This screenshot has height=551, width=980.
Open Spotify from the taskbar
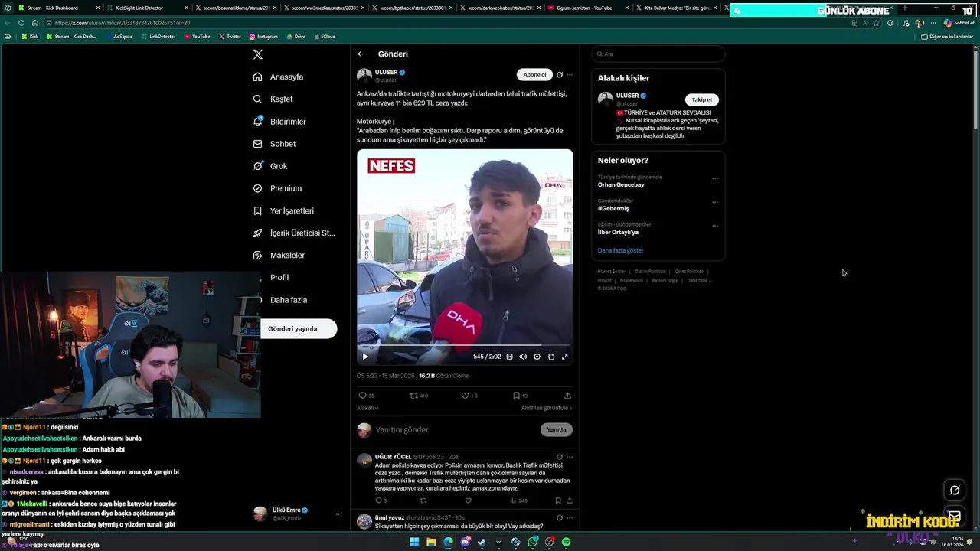566,542
